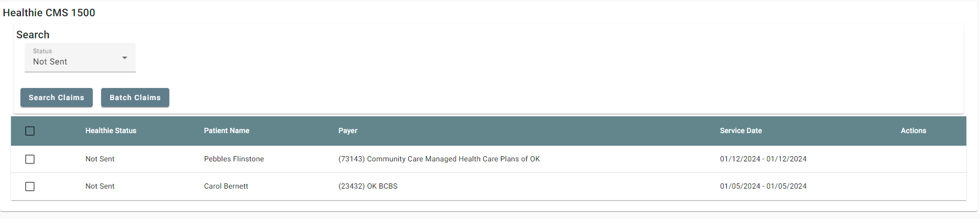This screenshot has width=980, height=219.
Task: Click the Patient Name column header
Action: tap(226, 131)
